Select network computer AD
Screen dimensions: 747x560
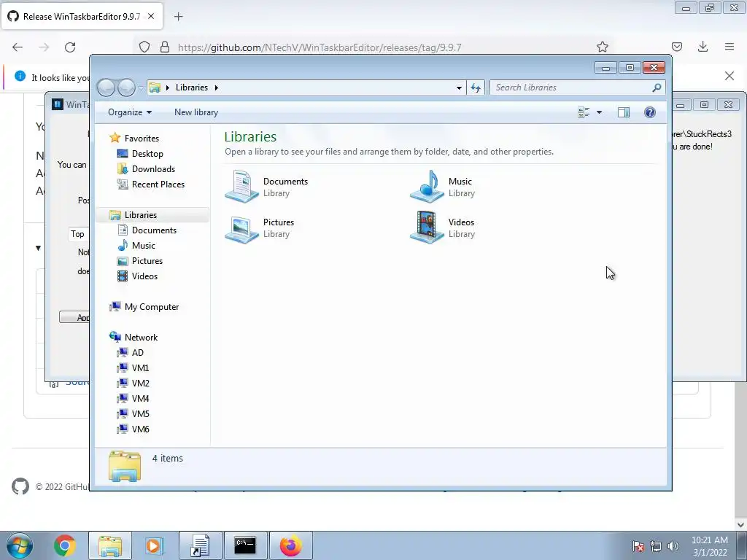138,352
